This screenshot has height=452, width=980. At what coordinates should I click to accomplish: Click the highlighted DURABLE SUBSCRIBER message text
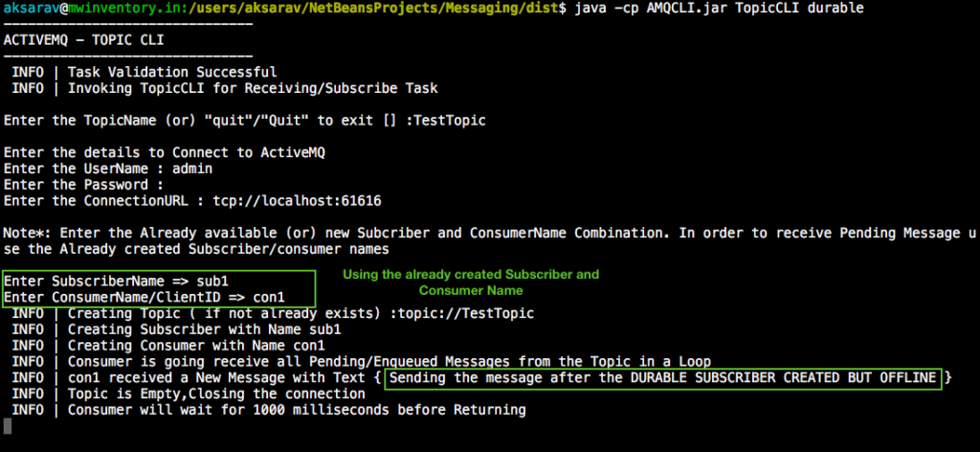pyautogui.click(x=662, y=378)
